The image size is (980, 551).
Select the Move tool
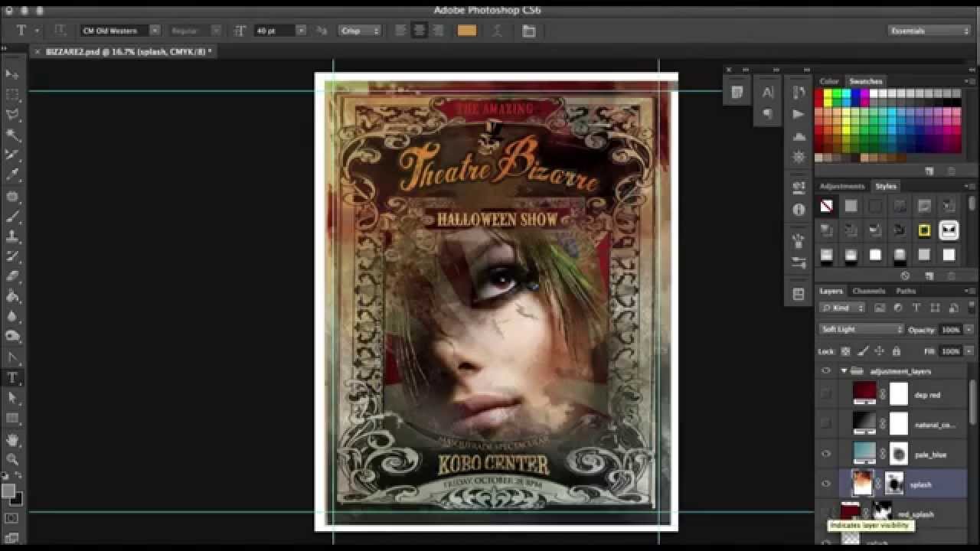pos(12,74)
